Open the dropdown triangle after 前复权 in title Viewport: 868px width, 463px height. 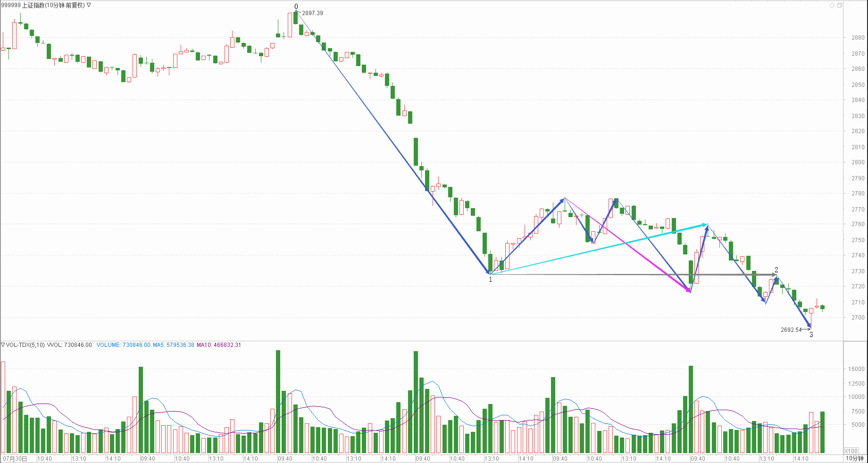coord(89,5)
